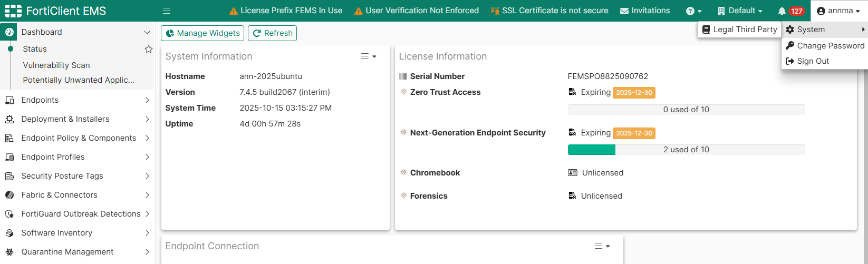The width and height of the screenshot is (868, 264).
Task: Click the Fabric & Connectors sidebar icon
Action: coord(9,195)
